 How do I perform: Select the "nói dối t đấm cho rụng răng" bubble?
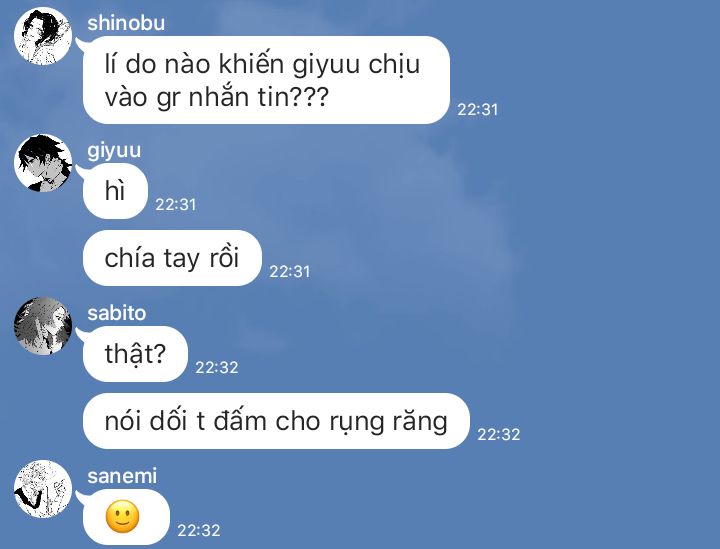pos(276,421)
